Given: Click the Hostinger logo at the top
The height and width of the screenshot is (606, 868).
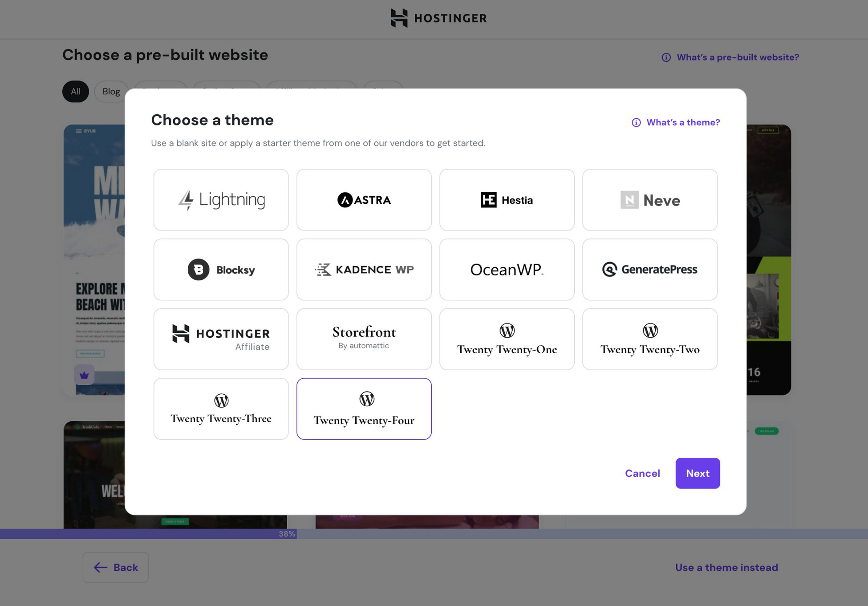Looking at the screenshot, I should [x=438, y=18].
